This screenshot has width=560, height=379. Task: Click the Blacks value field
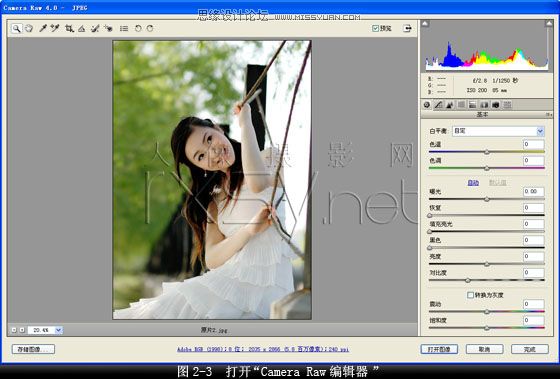point(534,240)
